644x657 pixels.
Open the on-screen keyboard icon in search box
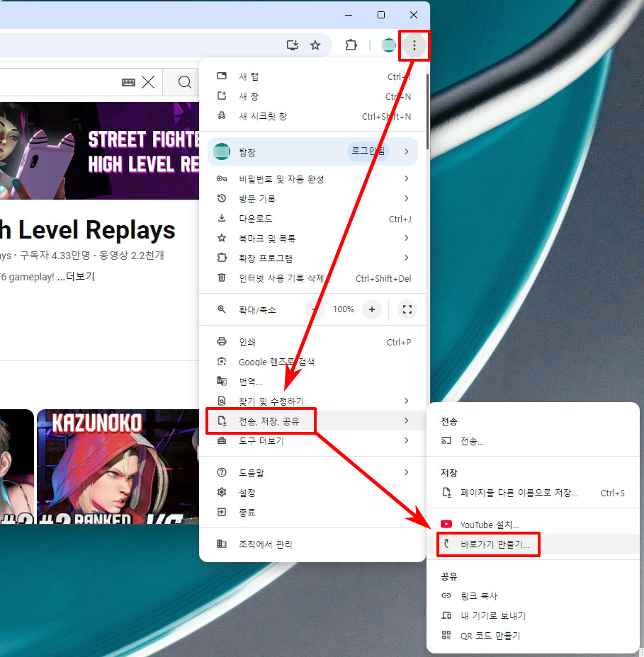(128, 82)
